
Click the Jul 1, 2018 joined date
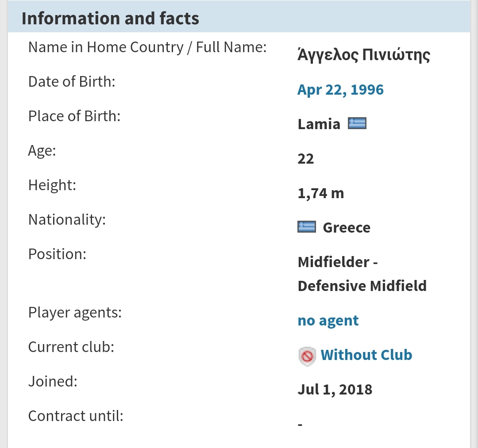click(335, 389)
